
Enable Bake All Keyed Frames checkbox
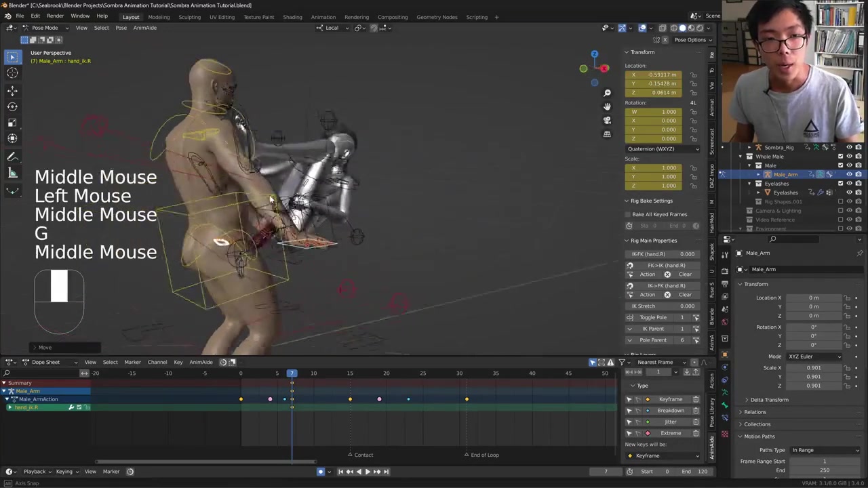629,214
